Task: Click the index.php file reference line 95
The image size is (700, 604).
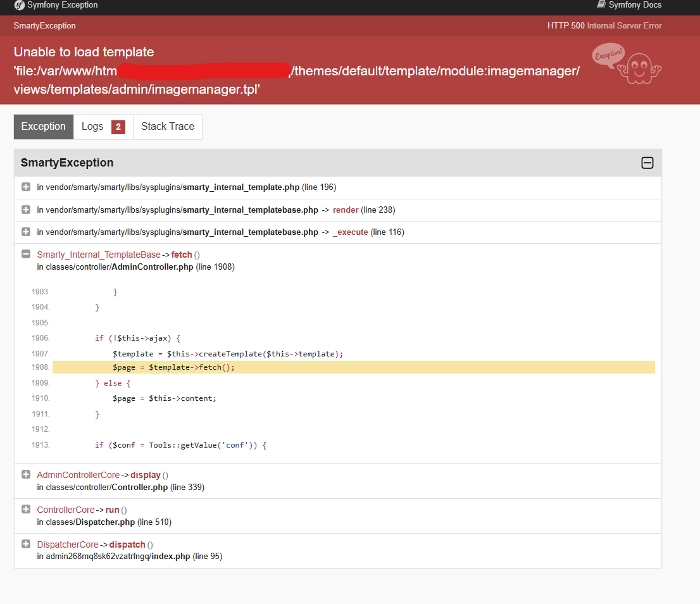Action: click(x=170, y=557)
